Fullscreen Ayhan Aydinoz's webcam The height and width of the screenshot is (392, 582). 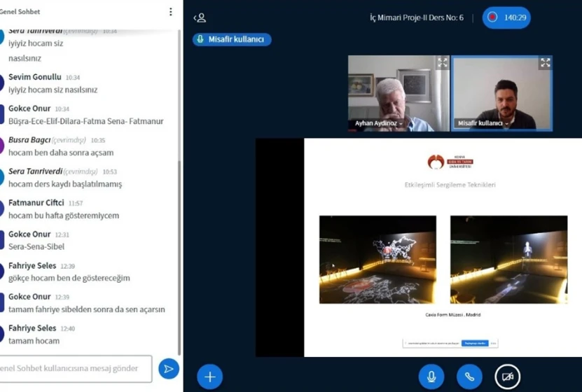[442, 63]
